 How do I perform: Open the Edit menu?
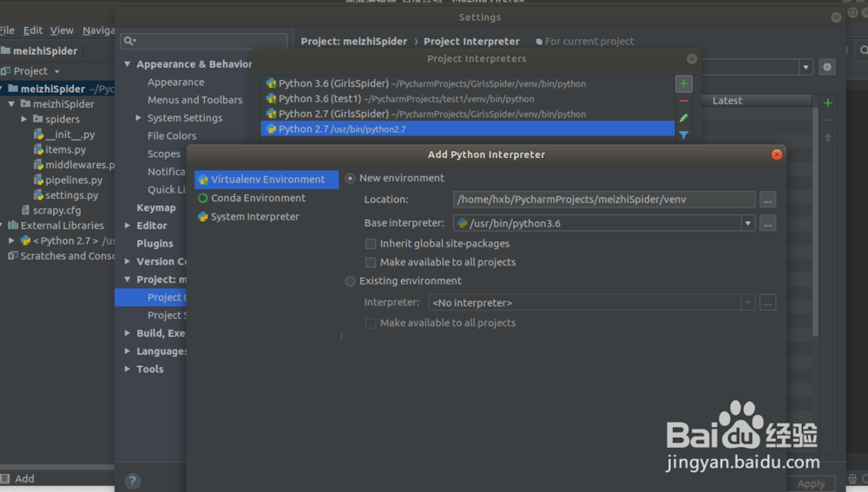(33, 30)
